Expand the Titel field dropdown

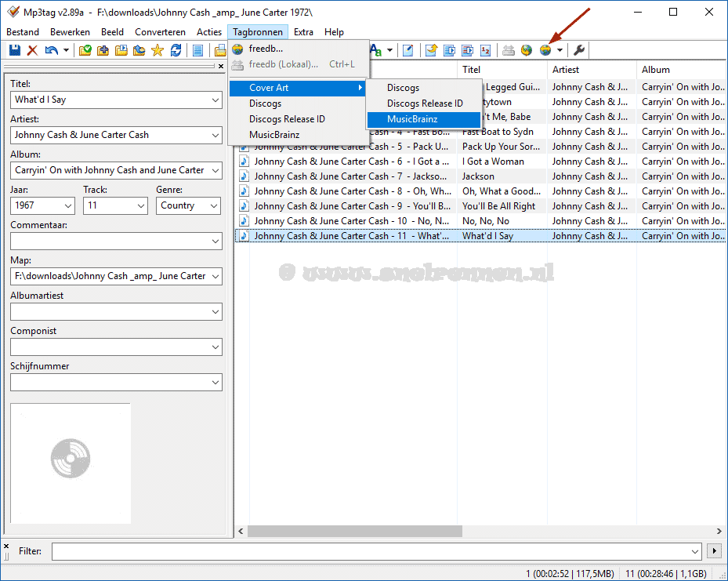tap(216, 100)
